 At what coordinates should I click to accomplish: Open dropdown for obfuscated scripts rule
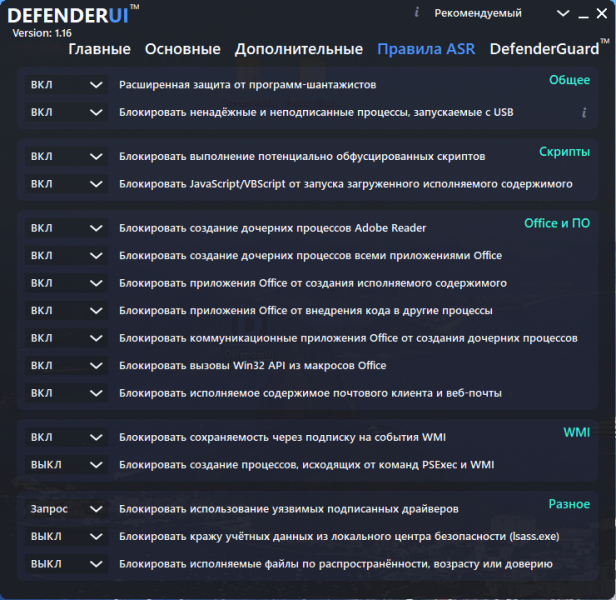66,156
